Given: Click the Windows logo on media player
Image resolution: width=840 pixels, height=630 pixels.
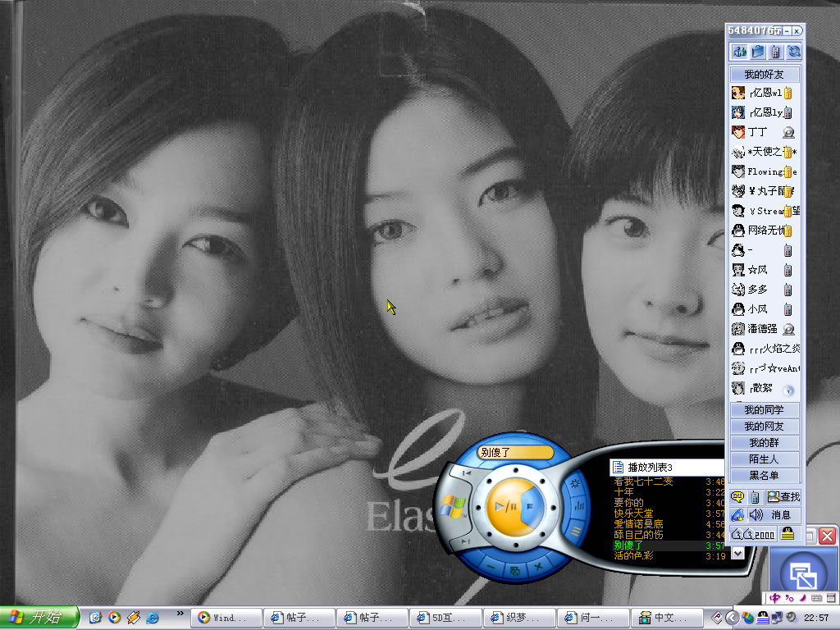Looking at the screenshot, I should [x=453, y=506].
